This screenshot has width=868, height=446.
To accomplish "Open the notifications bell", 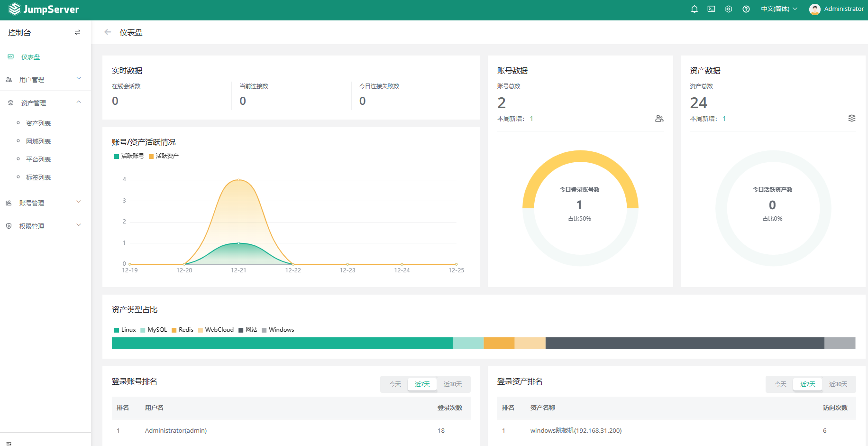I will coord(694,9).
